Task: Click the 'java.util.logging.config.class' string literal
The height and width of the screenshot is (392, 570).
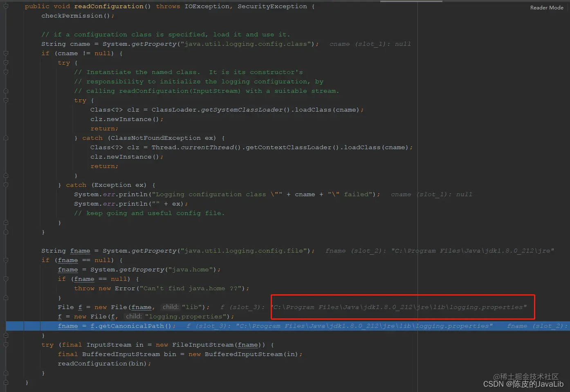Action: 246,44
